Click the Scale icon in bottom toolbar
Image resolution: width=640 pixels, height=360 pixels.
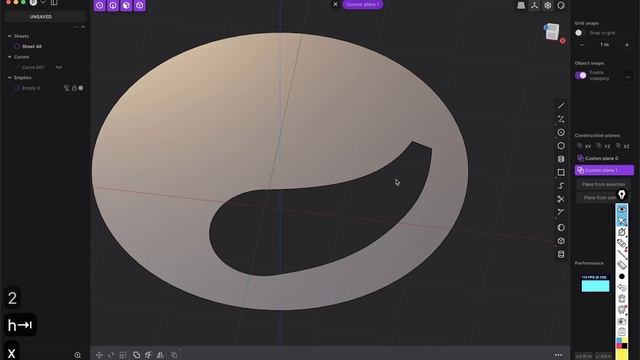123,355
